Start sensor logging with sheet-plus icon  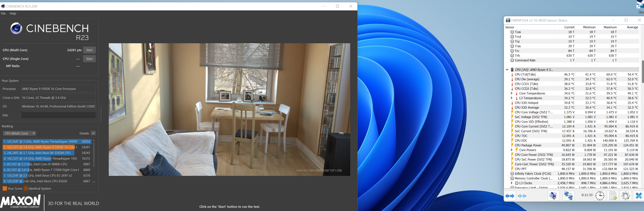613,196
